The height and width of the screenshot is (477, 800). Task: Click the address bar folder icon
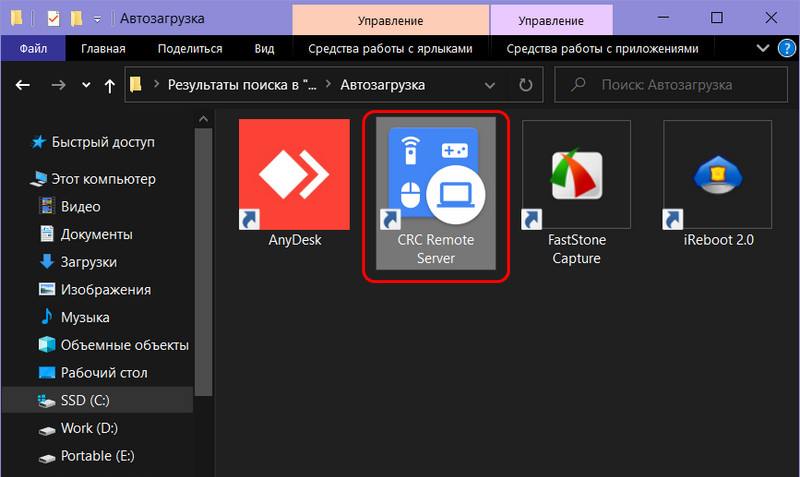136,84
